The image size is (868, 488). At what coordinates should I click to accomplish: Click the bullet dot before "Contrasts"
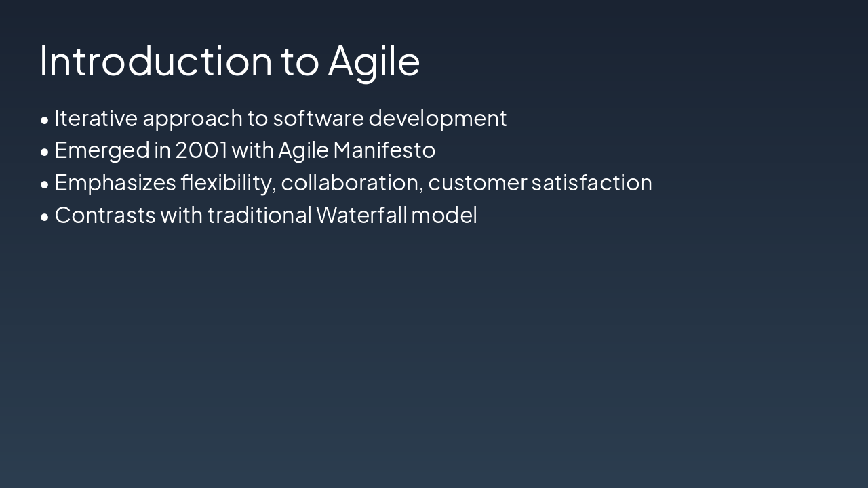pos(45,217)
